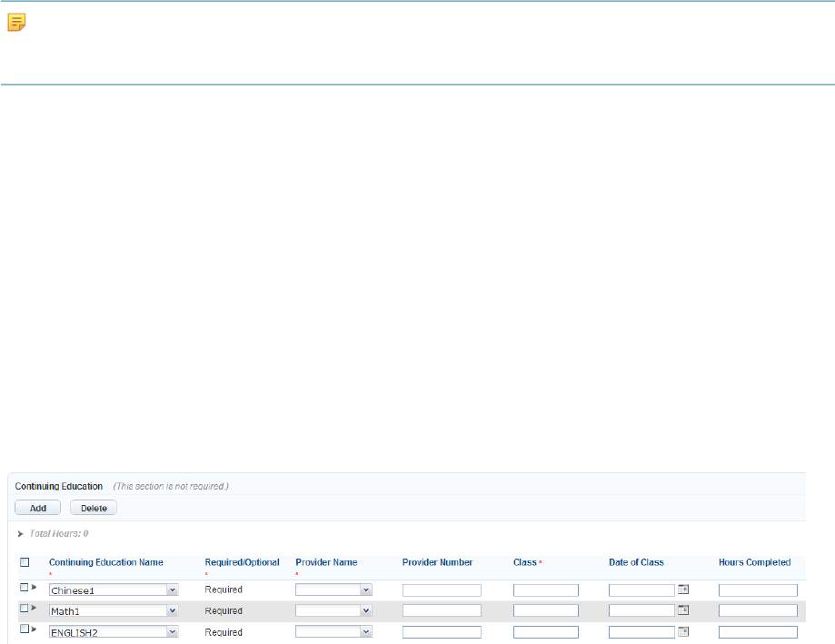Focus Class field in Chinese1 row
The width and height of the screenshot is (835, 644).
tap(546, 590)
